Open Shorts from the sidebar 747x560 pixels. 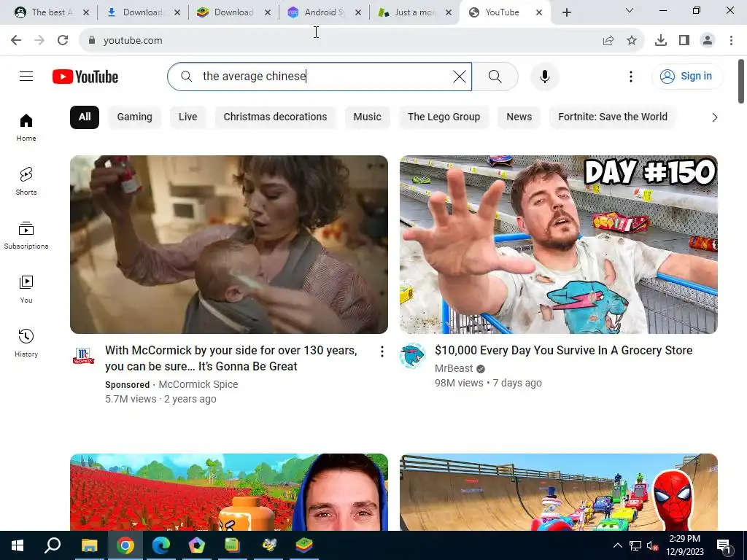tap(26, 182)
